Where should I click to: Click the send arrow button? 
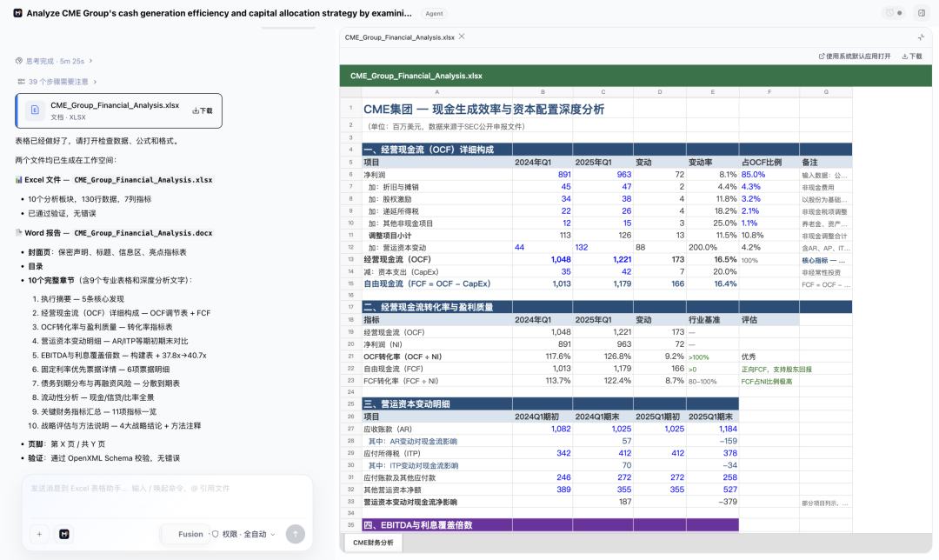[x=296, y=534]
